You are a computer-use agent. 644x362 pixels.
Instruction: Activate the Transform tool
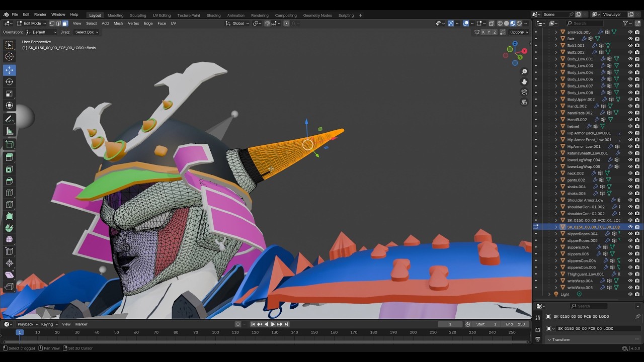[9, 105]
